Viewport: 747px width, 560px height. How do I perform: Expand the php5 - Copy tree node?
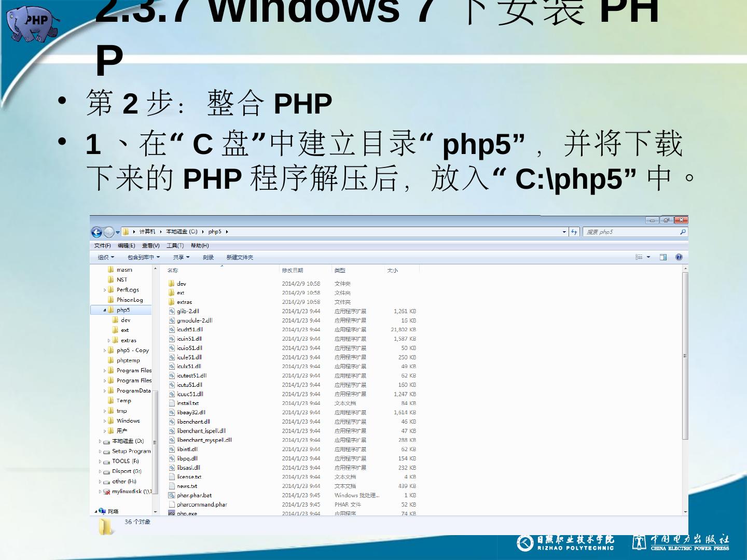pyautogui.click(x=105, y=351)
